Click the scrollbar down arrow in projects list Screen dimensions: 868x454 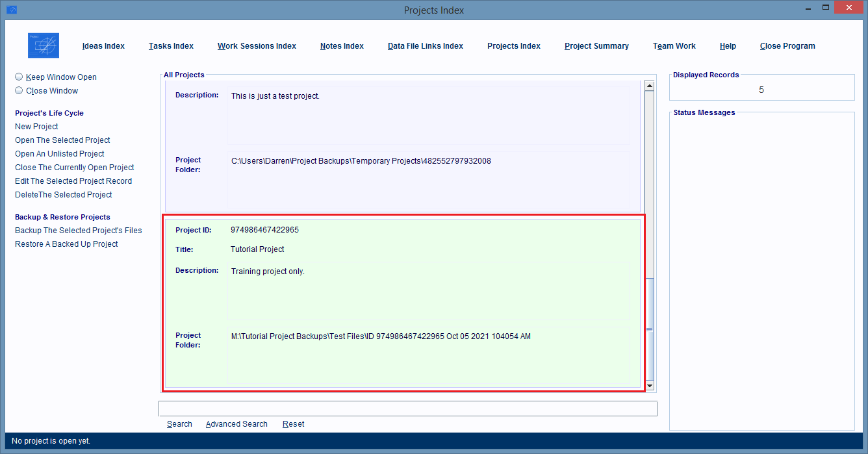[x=648, y=385]
